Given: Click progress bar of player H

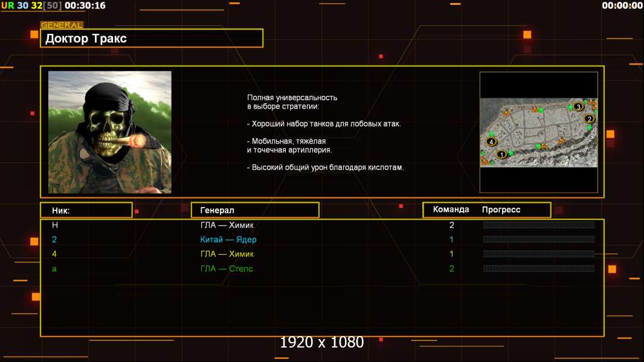Looking at the screenshot, I should coord(539,225).
